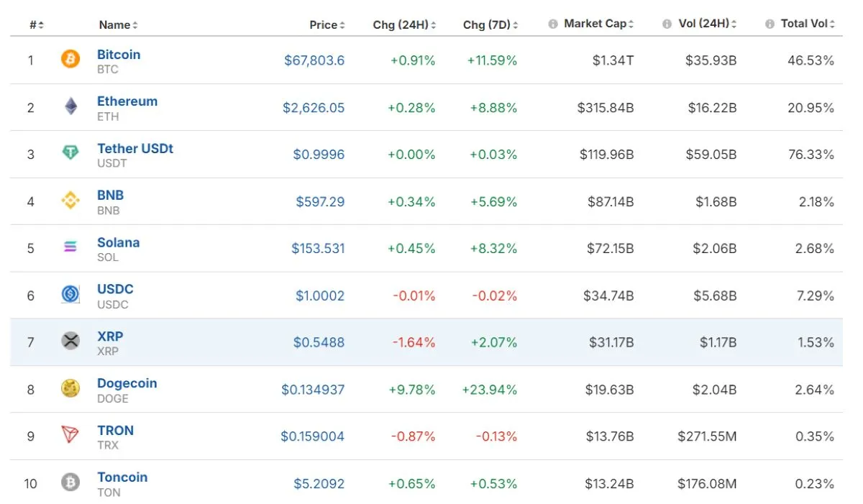The height and width of the screenshot is (504, 863).
Task: Open the TRON coin page link
Action: pos(116,431)
